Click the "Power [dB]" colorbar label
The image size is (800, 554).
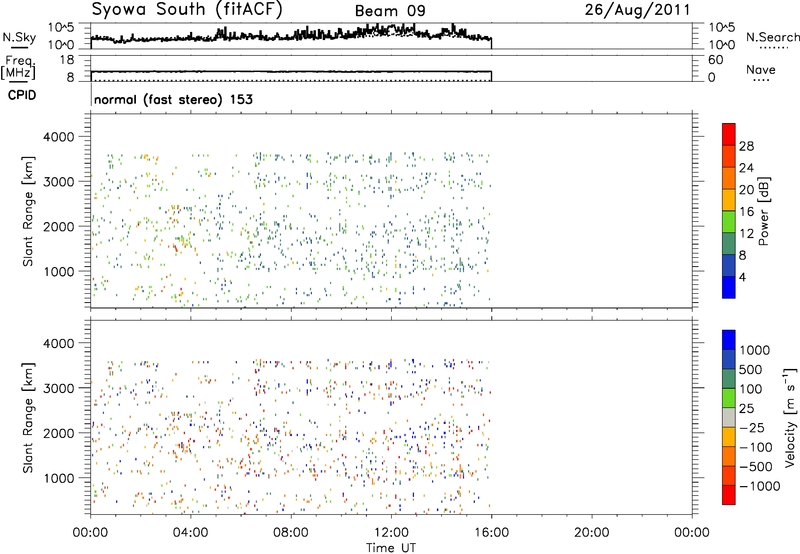click(763, 211)
